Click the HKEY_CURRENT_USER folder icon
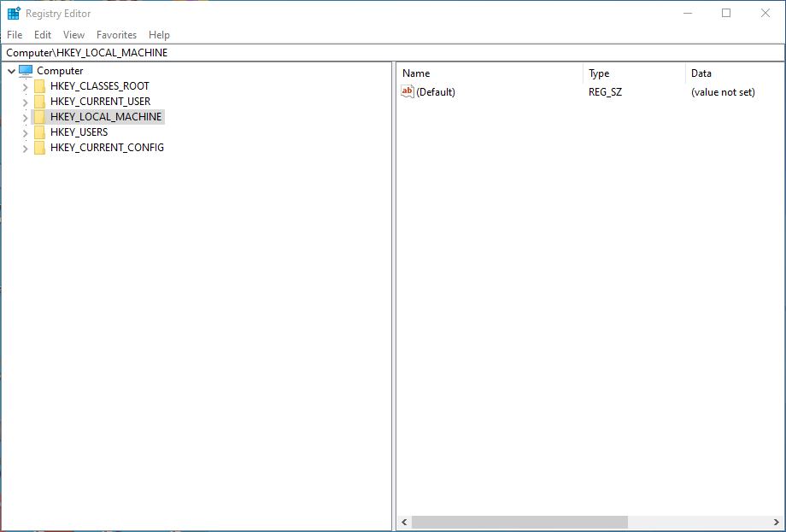Screen dimensions: 786x532 [x=39, y=101]
